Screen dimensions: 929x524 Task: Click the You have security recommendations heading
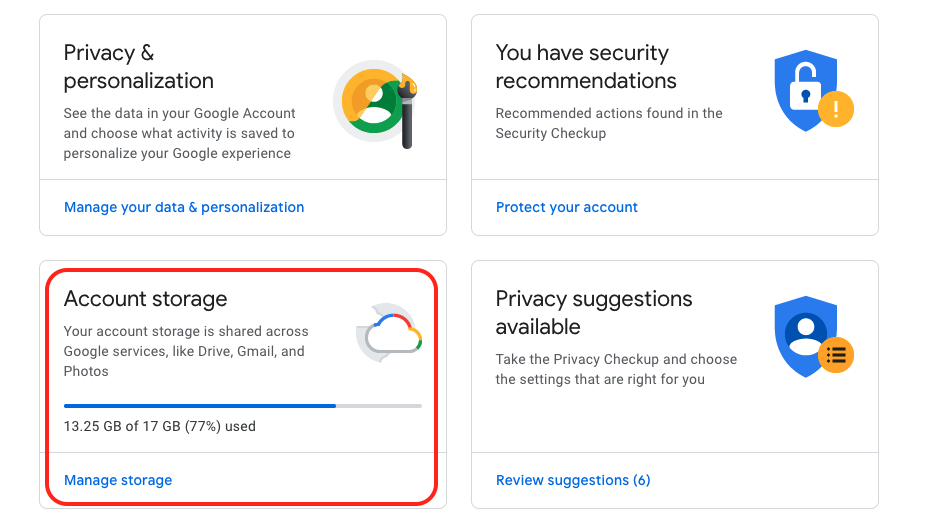586,66
